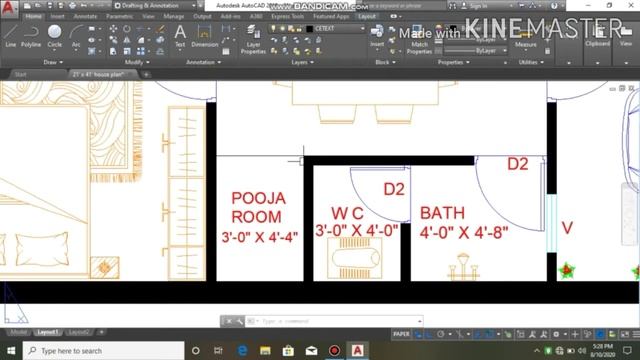
Task: Switch to Model tab at bottom
Action: point(18,332)
